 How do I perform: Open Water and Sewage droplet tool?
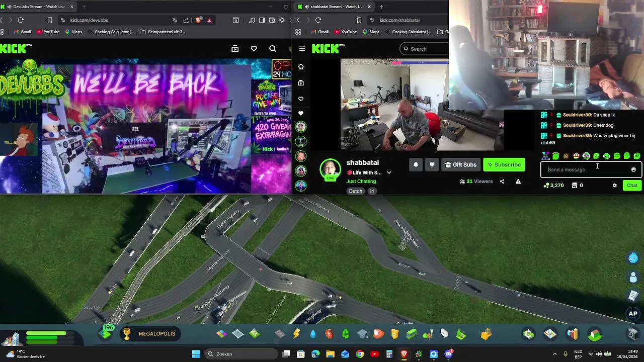pos(313,334)
